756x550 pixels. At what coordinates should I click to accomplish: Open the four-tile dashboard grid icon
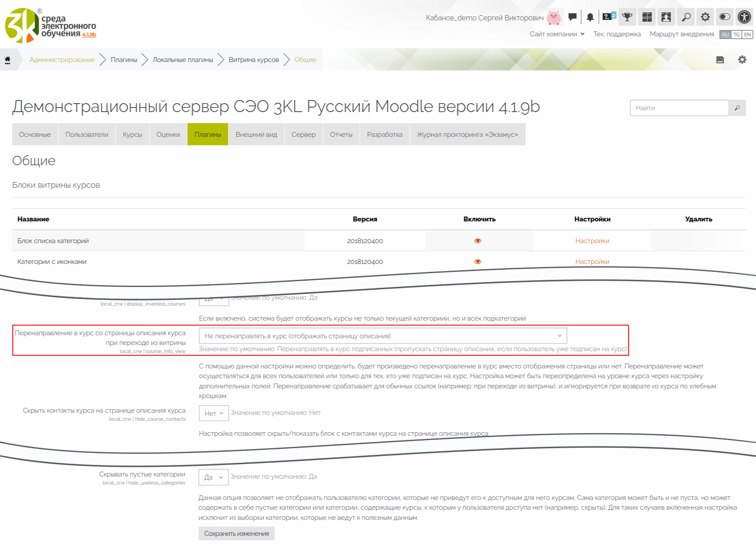pyautogui.click(x=647, y=17)
